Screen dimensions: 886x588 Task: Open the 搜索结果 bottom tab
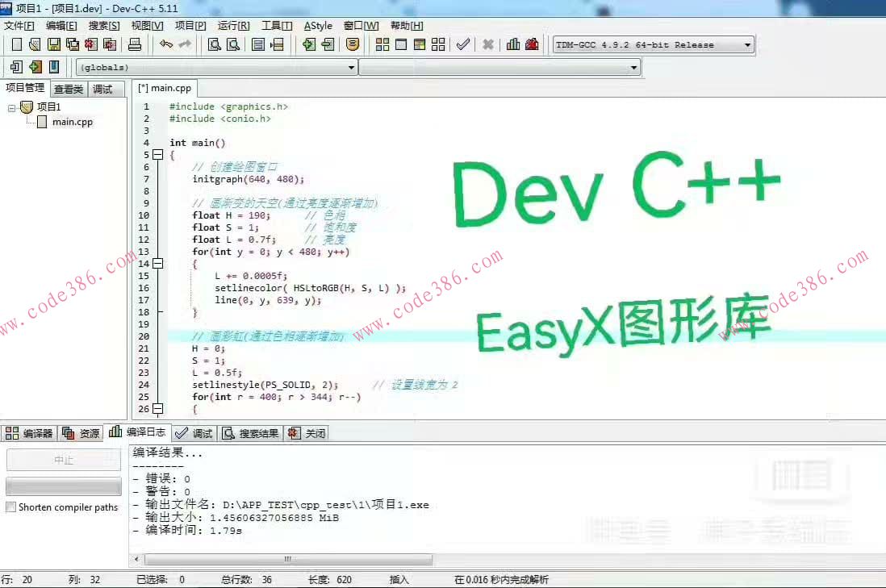251,433
